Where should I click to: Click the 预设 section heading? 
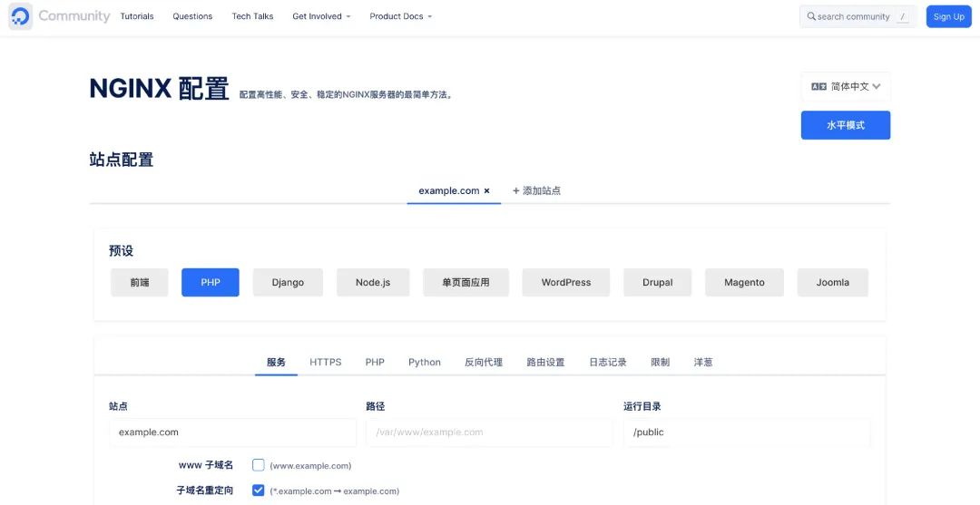point(122,251)
